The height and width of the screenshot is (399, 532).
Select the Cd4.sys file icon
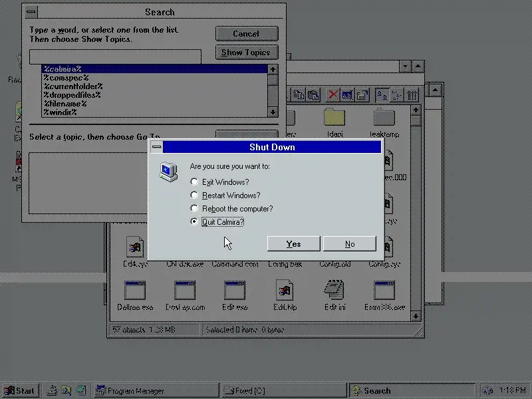coord(135,247)
